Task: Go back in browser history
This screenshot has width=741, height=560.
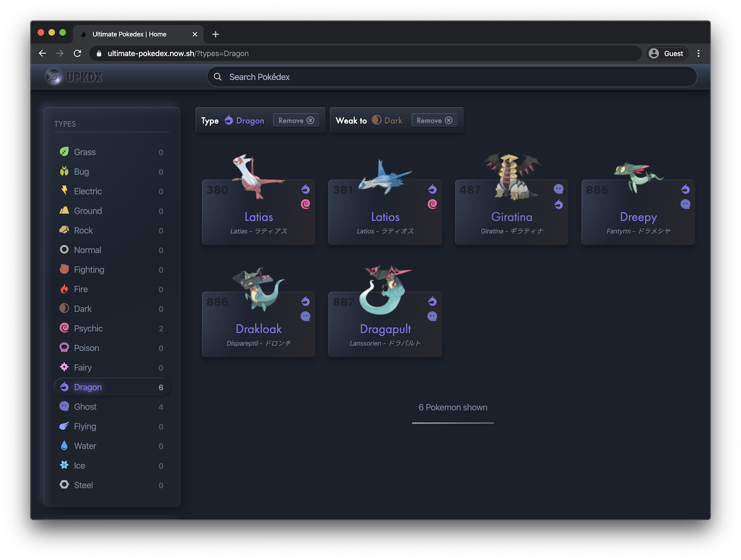Action: click(43, 53)
